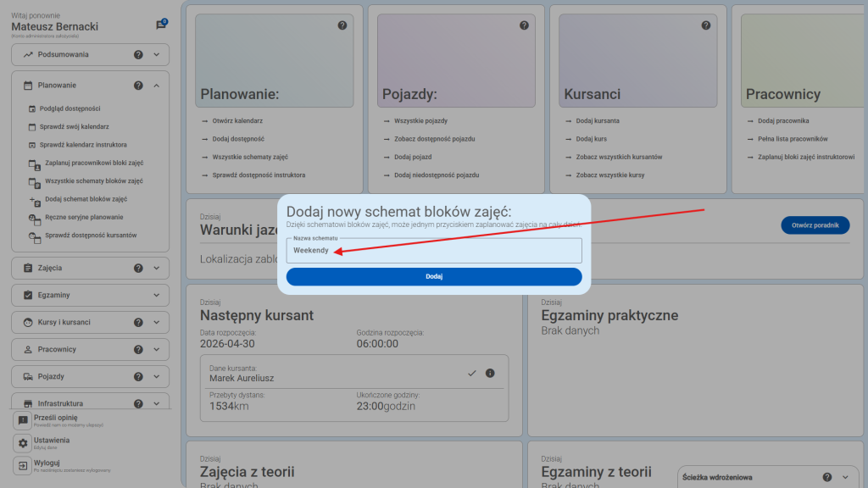
Task: Select Ręczne seryjne planowanie menu item
Action: tap(83, 218)
